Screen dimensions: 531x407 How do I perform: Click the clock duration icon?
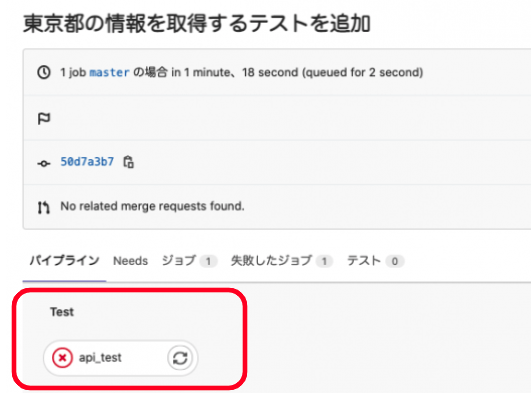[44, 72]
